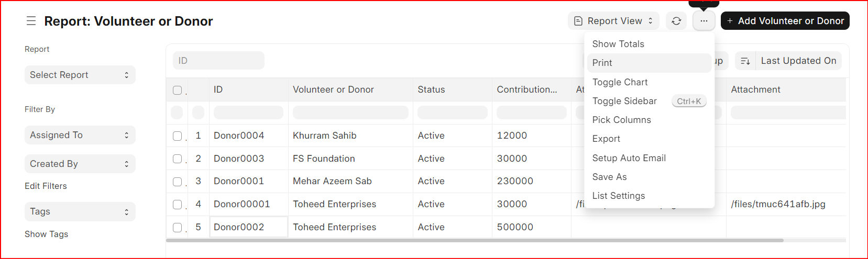This screenshot has width=868, height=259.
Task: Open the Select Report dropdown
Action: (x=80, y=75)
